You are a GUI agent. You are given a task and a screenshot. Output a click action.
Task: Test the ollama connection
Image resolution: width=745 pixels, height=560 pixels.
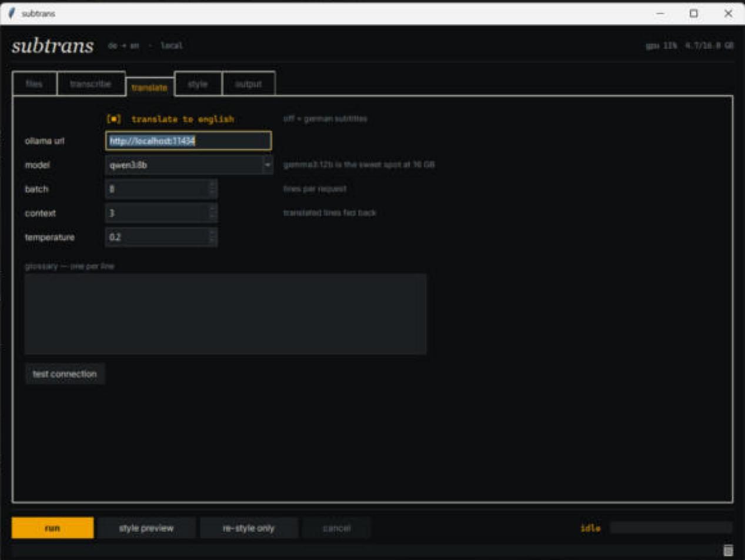point(65,374)
